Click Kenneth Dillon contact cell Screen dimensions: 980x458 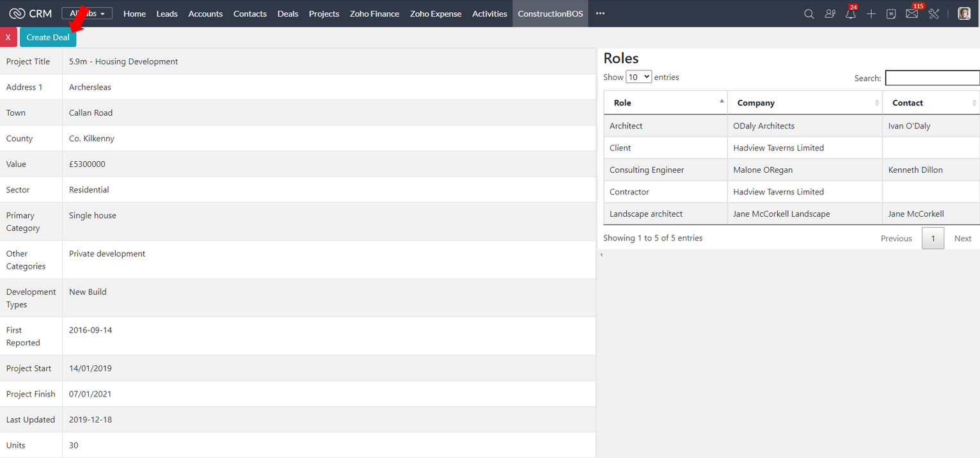pos(931,170)
